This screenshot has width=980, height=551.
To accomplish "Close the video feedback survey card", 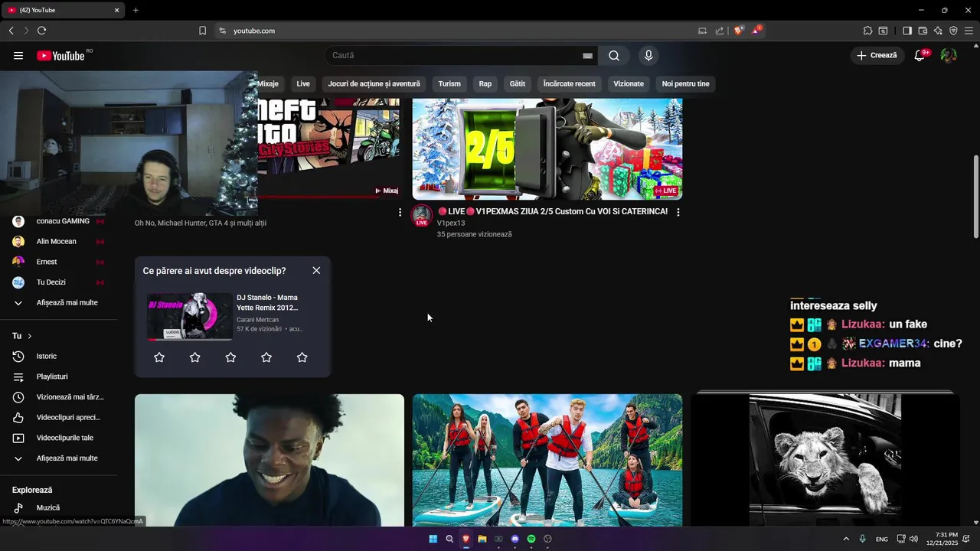I will (x=316, y=270).
